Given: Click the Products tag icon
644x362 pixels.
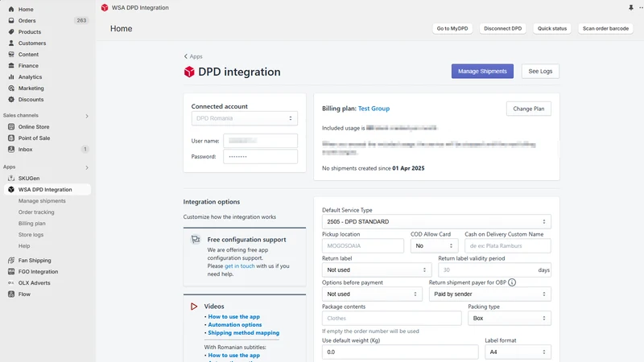Looking at the screenshot, I should pyautogui.click(x=11, y=31).
